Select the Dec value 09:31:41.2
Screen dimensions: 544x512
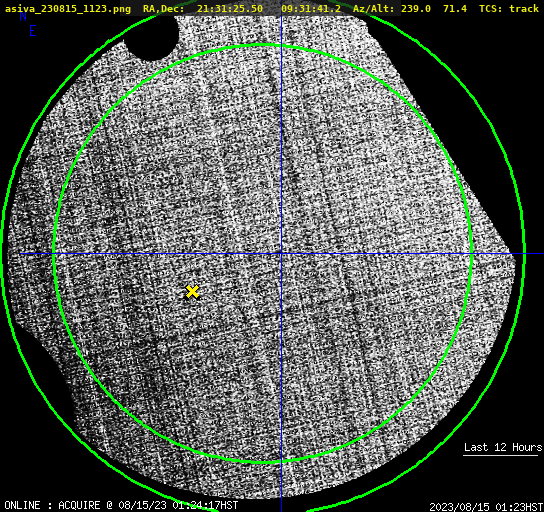pos(311,8)
